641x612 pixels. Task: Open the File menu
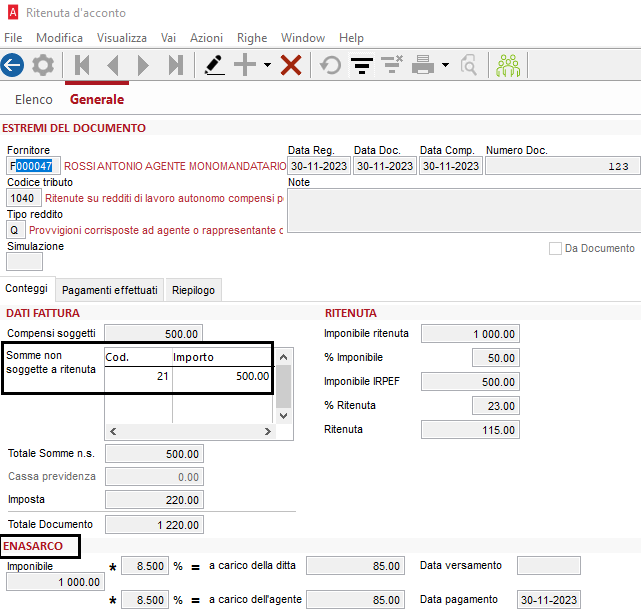[13, 38]
